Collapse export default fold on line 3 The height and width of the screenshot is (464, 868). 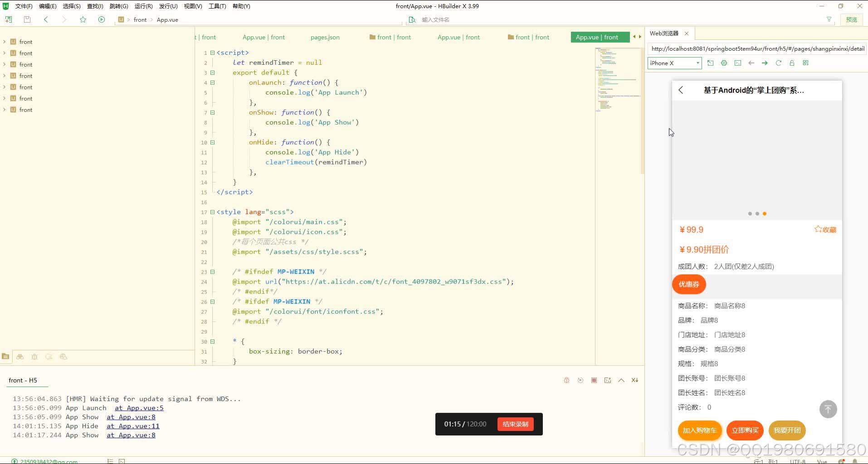click(212, 72)
